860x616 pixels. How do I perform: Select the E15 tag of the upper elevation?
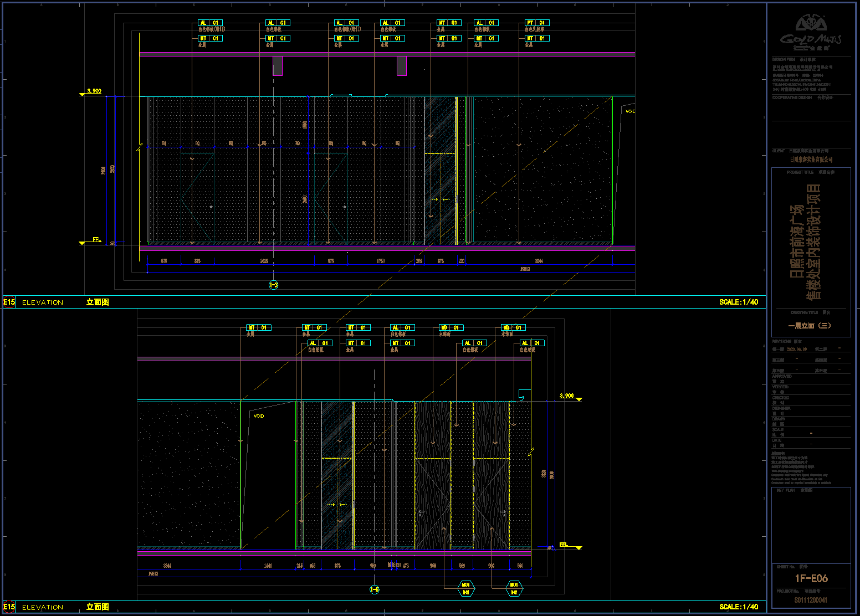coord(9,302)
